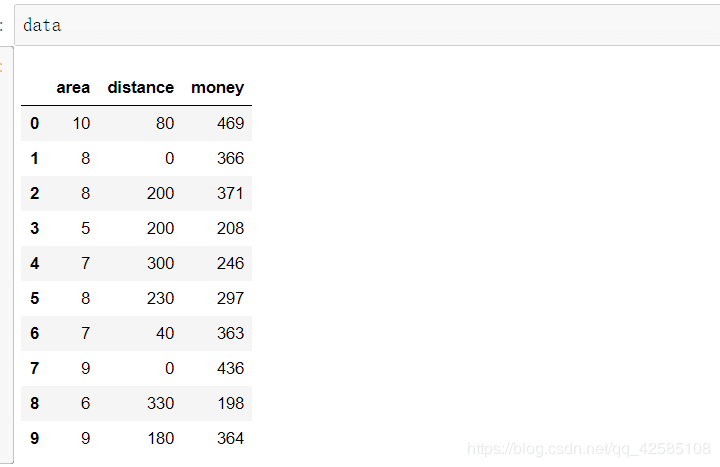Select the distance column header
This screenshot has height=467, width=720.
141,88
